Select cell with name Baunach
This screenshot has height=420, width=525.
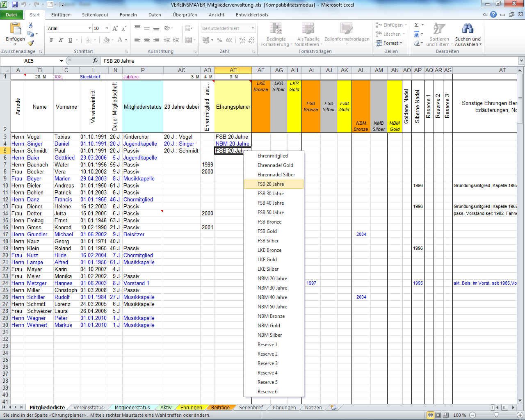[37, 164]
